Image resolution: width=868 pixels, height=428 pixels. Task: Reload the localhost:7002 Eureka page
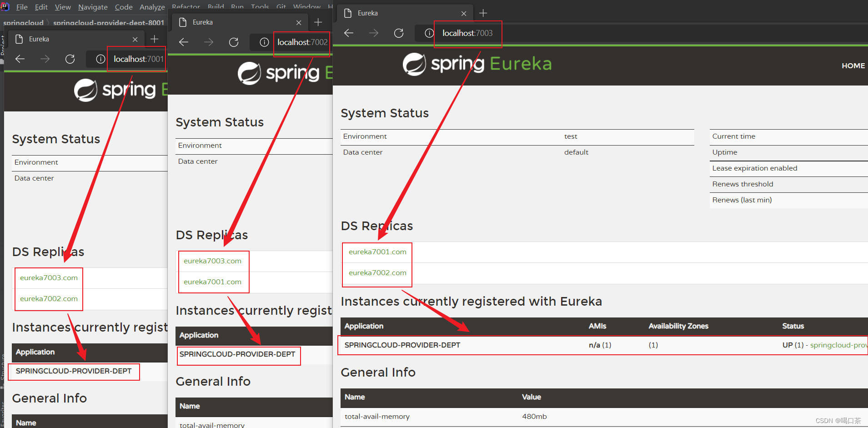234,42
